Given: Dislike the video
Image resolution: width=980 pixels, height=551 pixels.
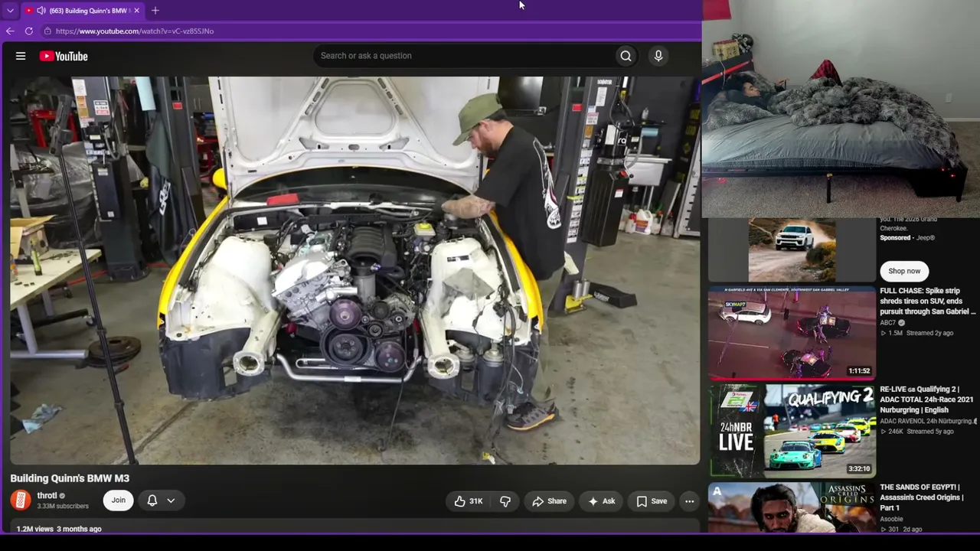Looking at the screenshot, I should click(505, 501).
